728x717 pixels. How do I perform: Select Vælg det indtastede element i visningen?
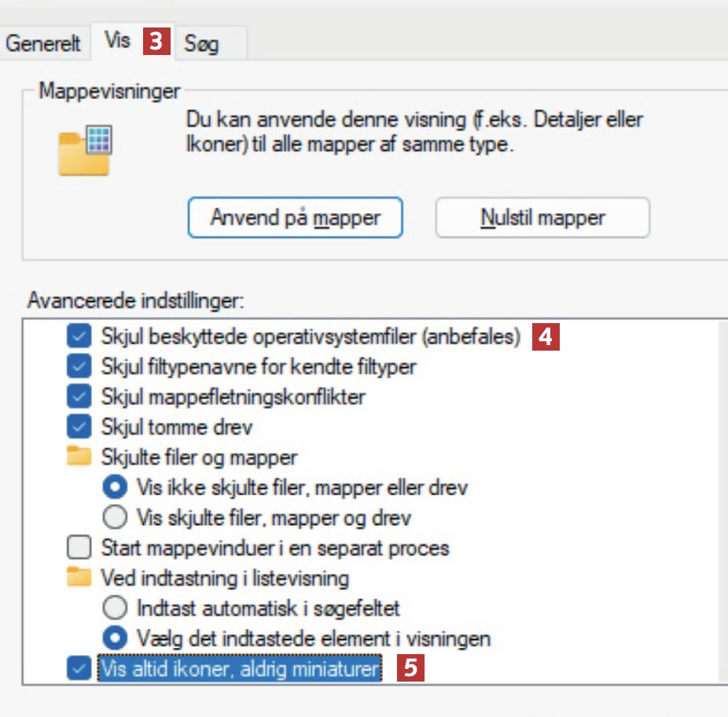pos(116,638)
